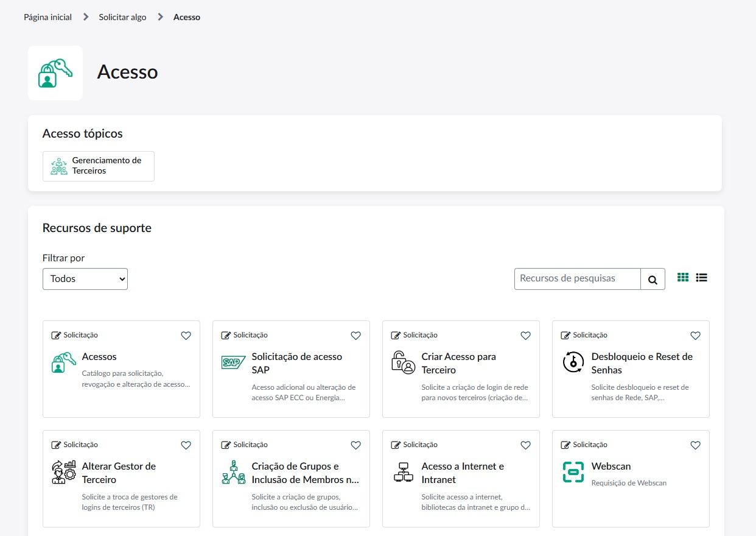
Task: Open the Filtrar por dropdown
Action: tap(85, 279)
